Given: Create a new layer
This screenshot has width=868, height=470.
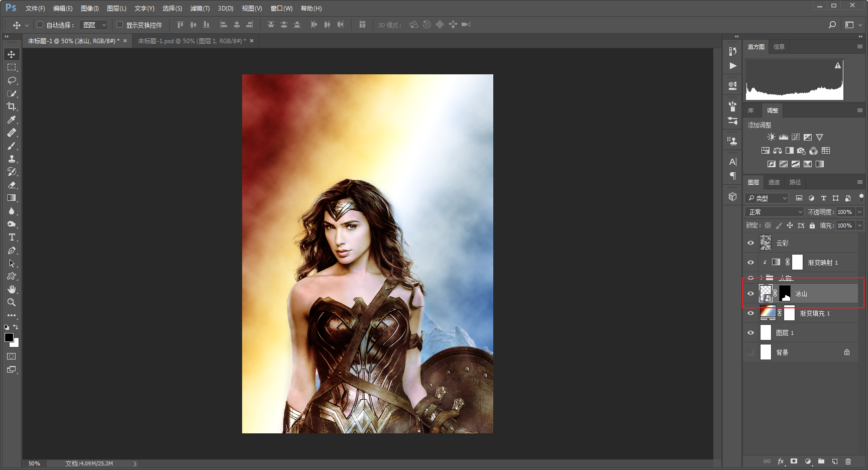Looking at the screenshot, I should point(835,461).
